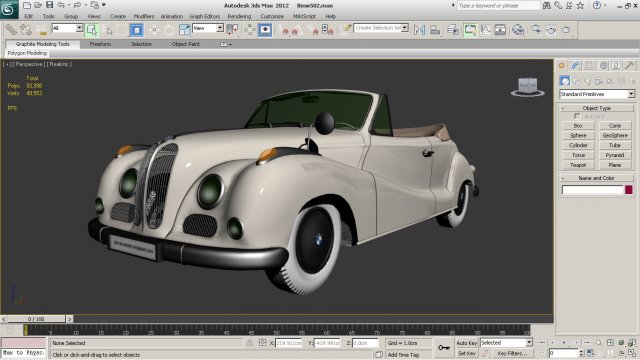640x360 pixels.
Task: Create a Teapot primitive
Action: click(x=578, y=165)
